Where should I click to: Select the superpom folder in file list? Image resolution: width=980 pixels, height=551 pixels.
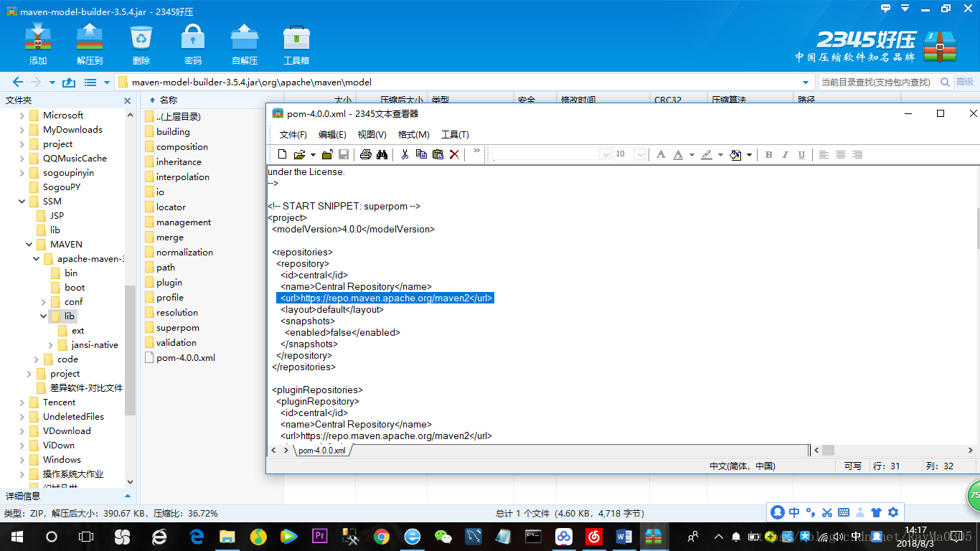pyautogui.click(x=178, y=328)
